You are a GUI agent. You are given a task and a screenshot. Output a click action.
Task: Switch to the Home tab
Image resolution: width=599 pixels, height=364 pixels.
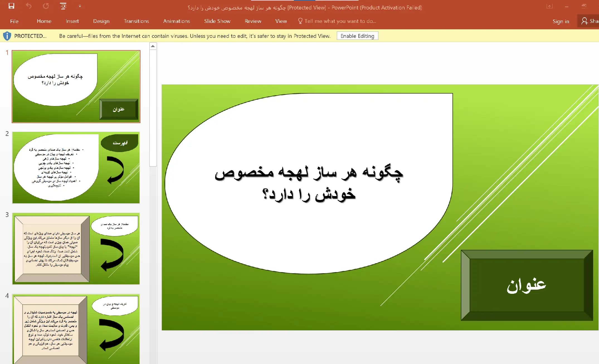(x=44, y=21)
